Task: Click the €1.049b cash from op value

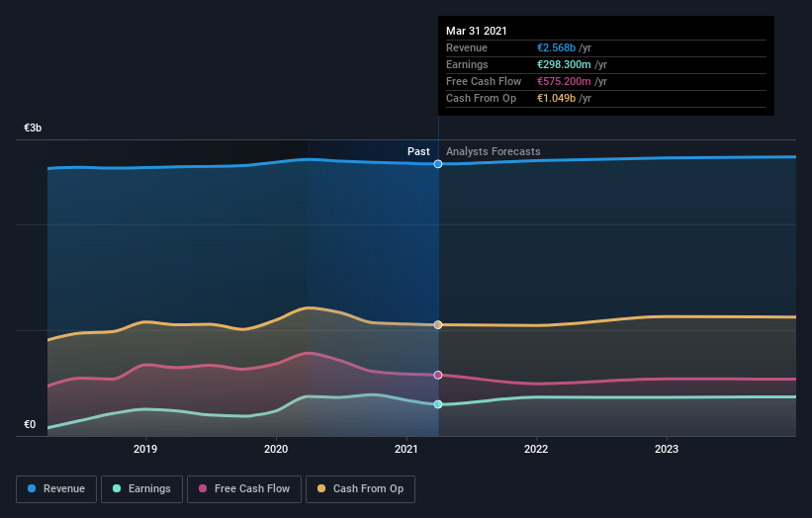Action: click(556, 98)
